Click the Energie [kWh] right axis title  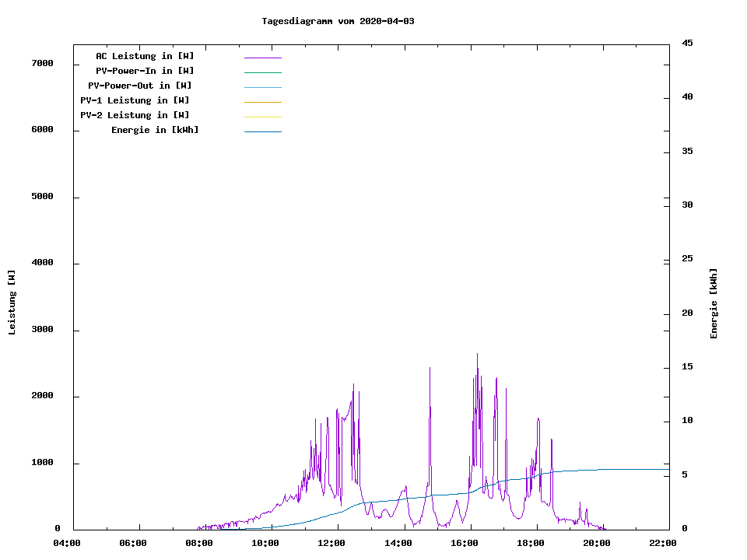click(x=714, y=303)
